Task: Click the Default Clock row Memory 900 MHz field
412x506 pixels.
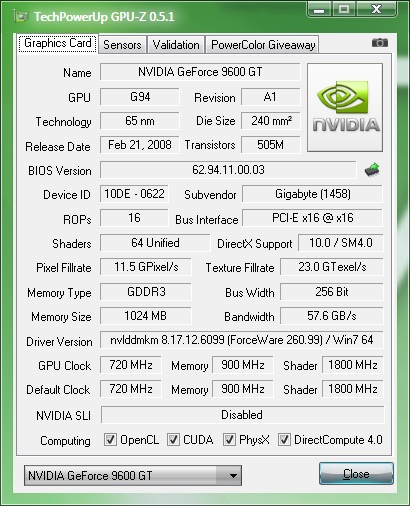Action: click(x=243, y=389)
